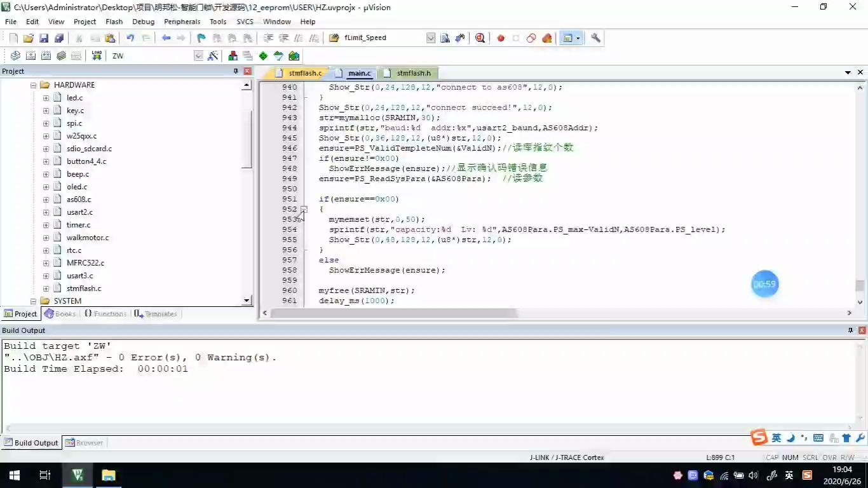Click the Sogou input method S logo

[759, 438]
